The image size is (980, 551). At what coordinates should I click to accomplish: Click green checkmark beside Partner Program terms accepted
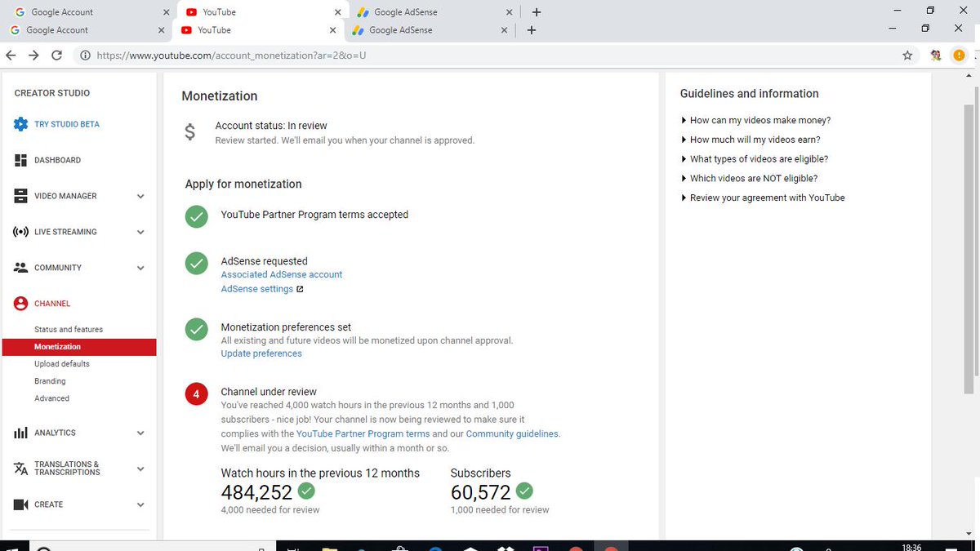point(196,216)
